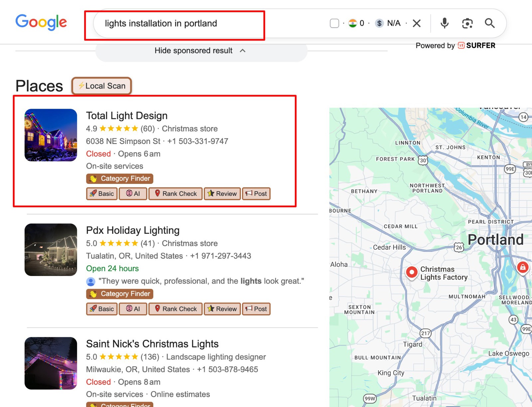The height and width of the screenshot is (407, 532).
Task: Open the Saint Nick's Christmas Lights listing
Action: [x=152, y=344]
